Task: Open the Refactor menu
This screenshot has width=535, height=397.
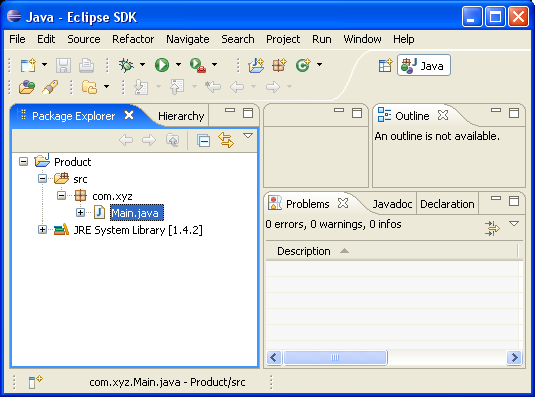Action: point(133,39)
